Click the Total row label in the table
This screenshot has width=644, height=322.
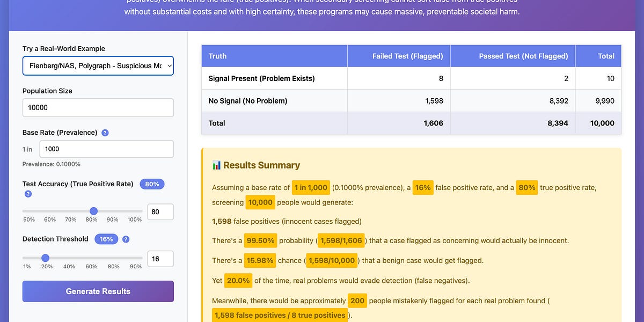[x=216, y=123]
